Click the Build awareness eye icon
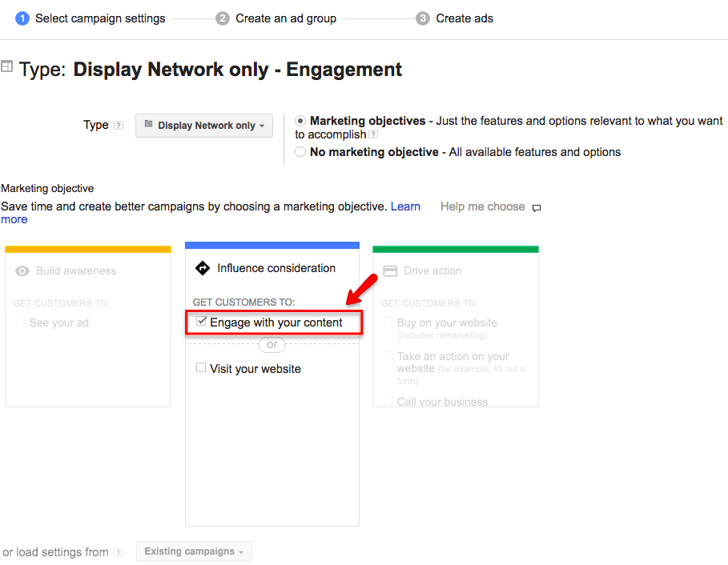This screenshot has width=728, height=565. click(22, 271)
